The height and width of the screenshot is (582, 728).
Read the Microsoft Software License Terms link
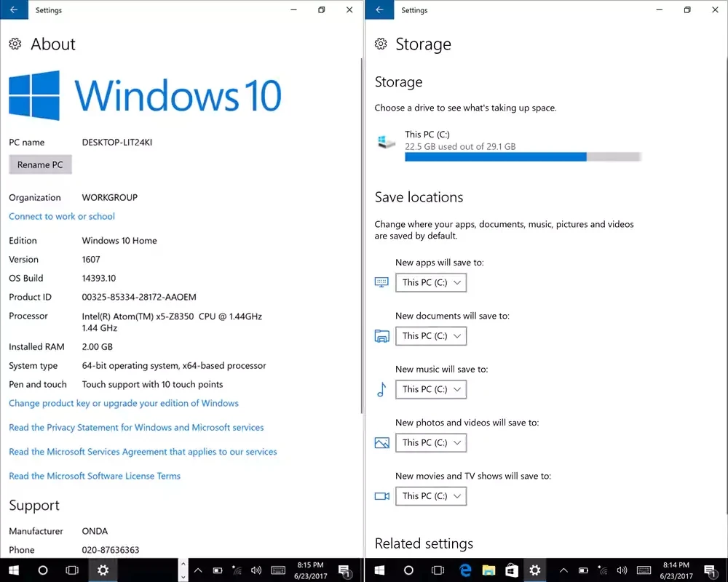[94, 476]
